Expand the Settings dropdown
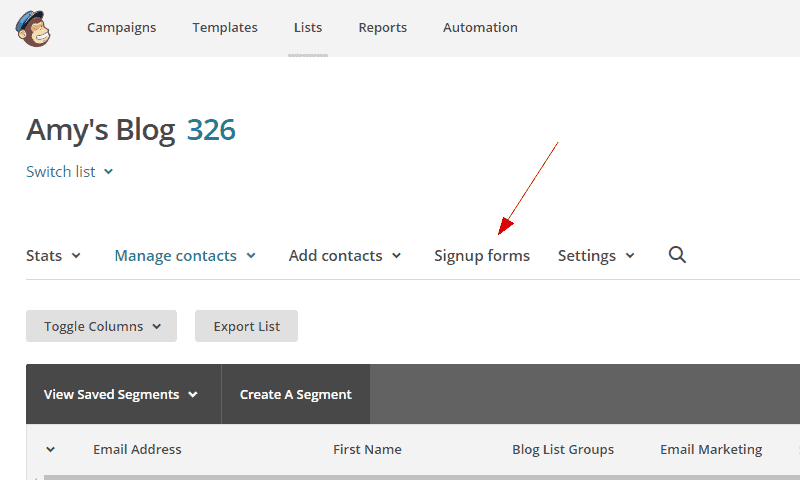Image resolution: width=800 pixels, height=480 pixels. click(596, 256)
